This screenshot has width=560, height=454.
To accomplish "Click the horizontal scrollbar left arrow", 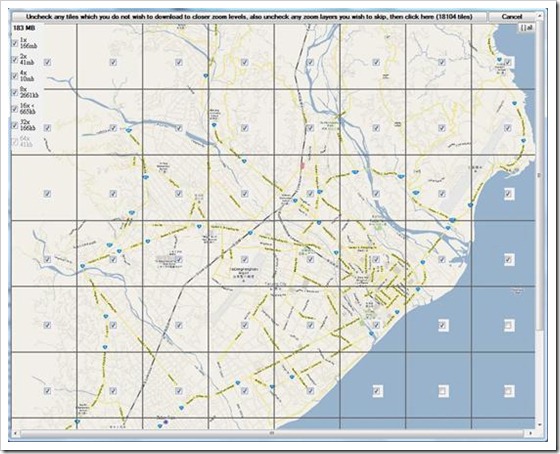I will pos(15,433).
